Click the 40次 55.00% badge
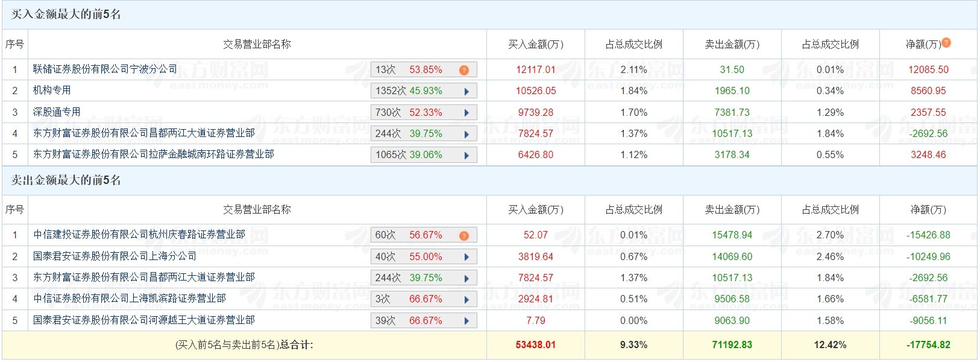 point(424,257)
